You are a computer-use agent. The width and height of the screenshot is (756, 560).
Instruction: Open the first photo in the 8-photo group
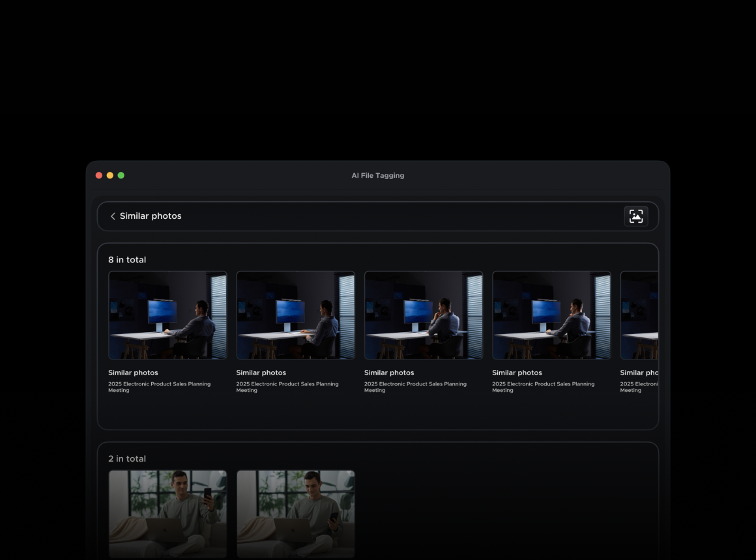point(167,315)
